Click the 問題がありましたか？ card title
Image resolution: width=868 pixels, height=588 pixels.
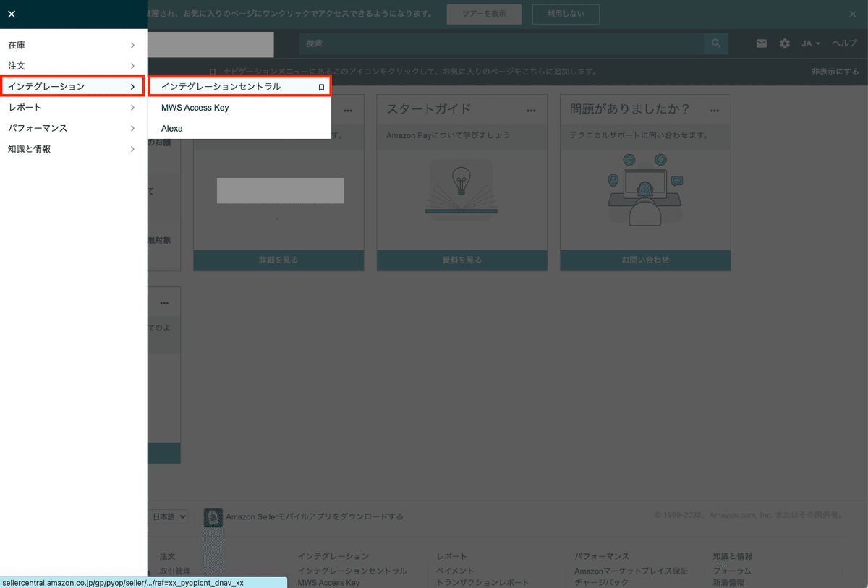tap(629, 109)
